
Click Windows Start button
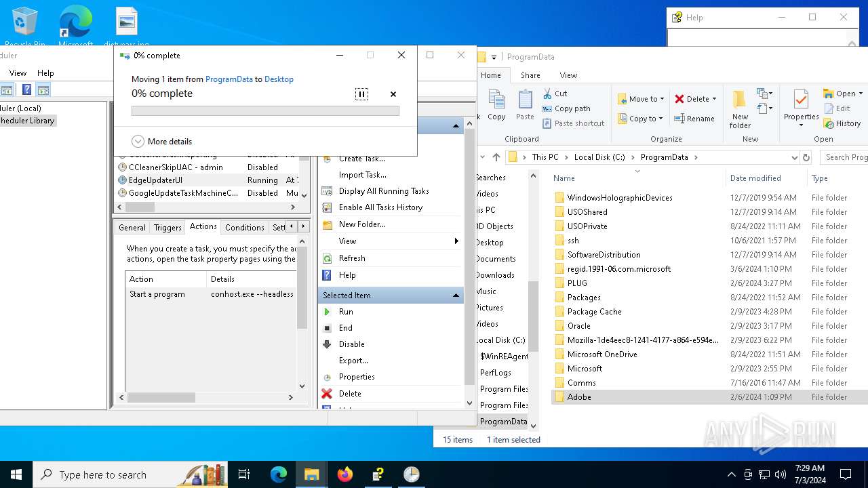point(16,474)
